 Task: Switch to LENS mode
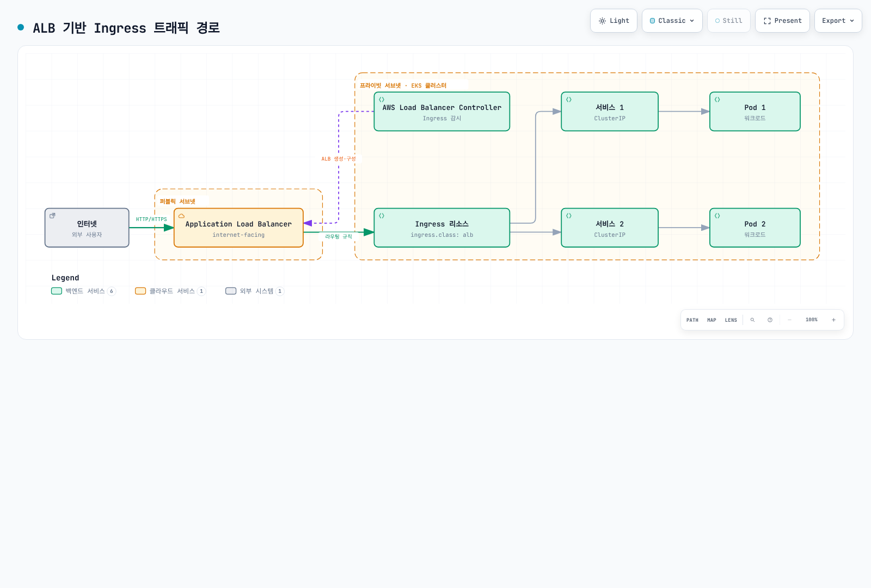pos(731,320)
